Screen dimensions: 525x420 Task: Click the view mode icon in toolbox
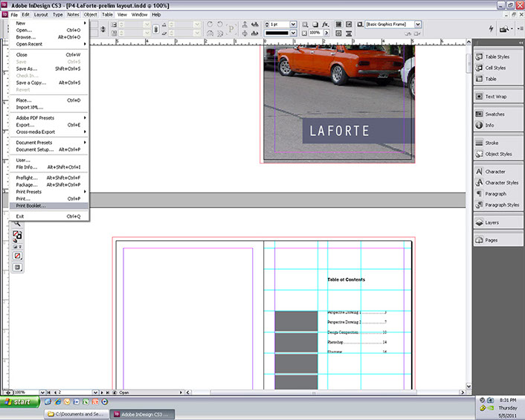point(17,268)
